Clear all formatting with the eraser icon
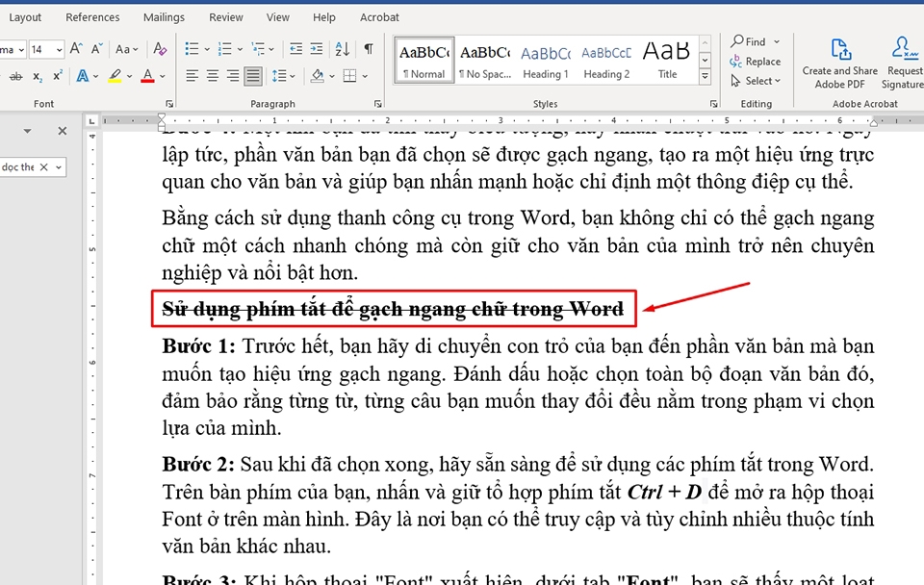The height and width of the screenshot is (585, 924). (160, 49)
